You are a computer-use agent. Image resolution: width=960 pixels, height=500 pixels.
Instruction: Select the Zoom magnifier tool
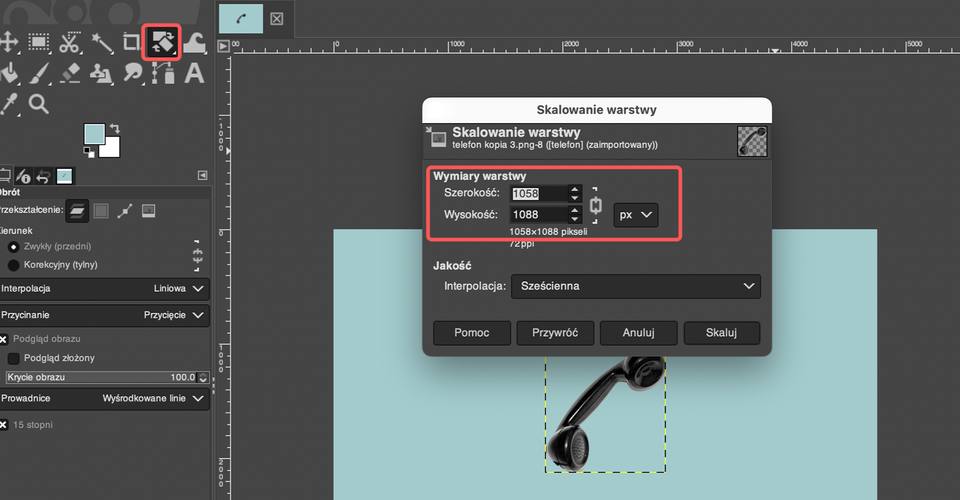click(38, 103)
